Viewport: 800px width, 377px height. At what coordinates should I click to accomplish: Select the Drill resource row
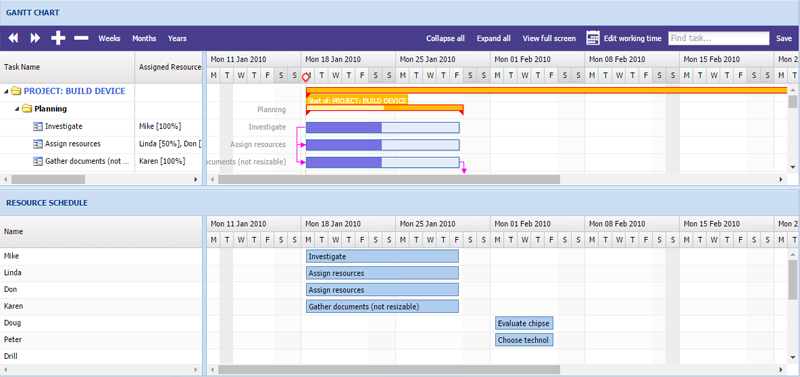coord(101,356)
